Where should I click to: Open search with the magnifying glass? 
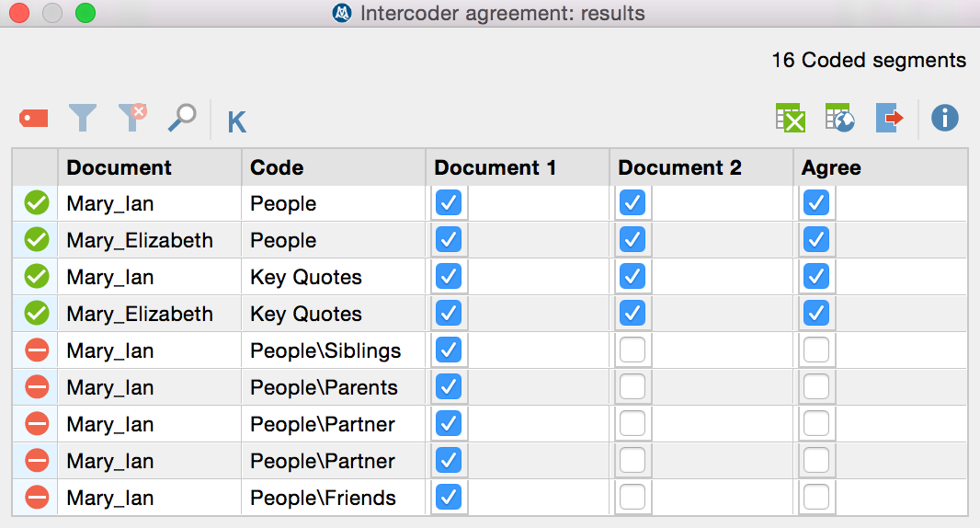pyautogui.click(x=182, y=118)
